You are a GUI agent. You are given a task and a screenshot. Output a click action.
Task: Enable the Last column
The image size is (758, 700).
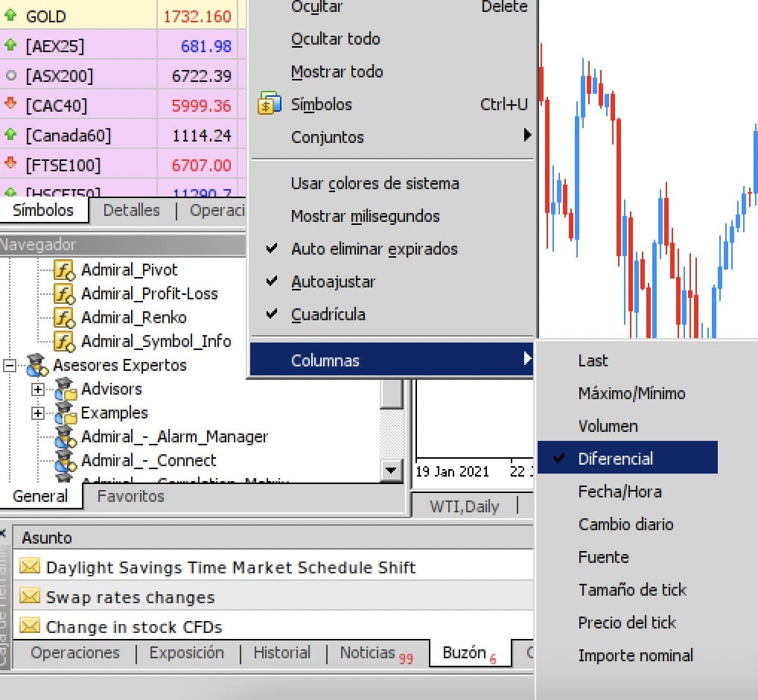628,360
